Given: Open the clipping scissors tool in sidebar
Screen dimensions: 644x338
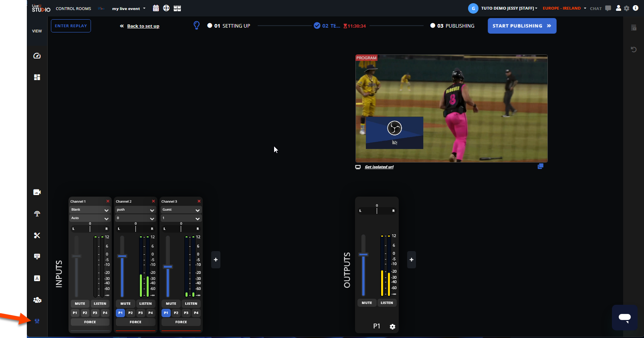Looking at the screenshot, I should (x=37, y=235).
